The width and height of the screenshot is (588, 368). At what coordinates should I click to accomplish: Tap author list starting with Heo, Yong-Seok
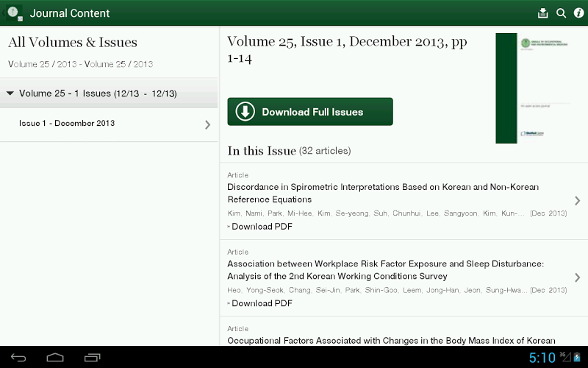[377, 290]
